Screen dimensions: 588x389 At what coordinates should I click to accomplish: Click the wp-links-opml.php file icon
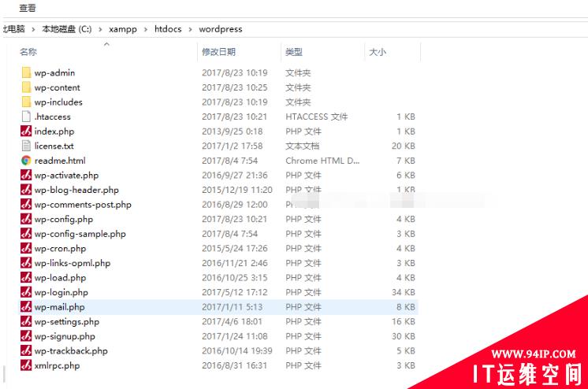26,263
